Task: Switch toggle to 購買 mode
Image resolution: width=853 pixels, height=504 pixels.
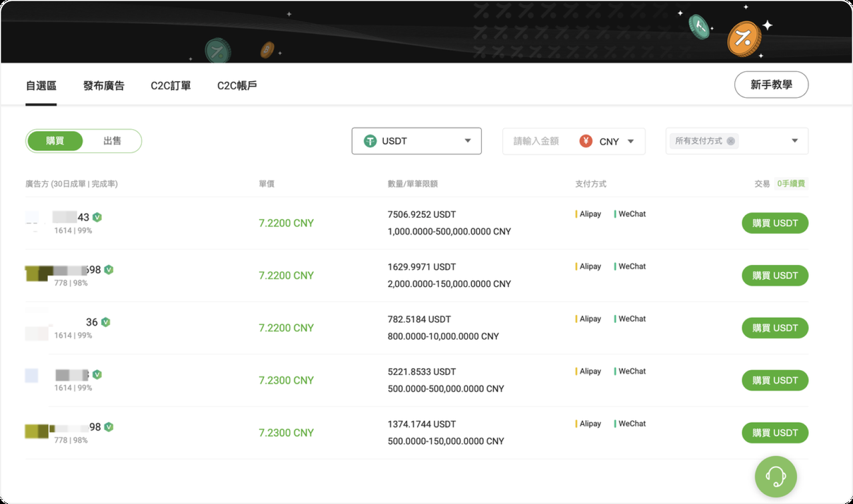Action: pos(55,141)
